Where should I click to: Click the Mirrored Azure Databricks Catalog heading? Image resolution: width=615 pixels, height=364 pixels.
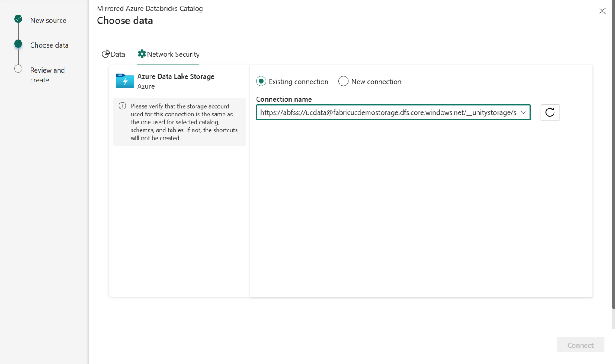click(x=150, y=9)
